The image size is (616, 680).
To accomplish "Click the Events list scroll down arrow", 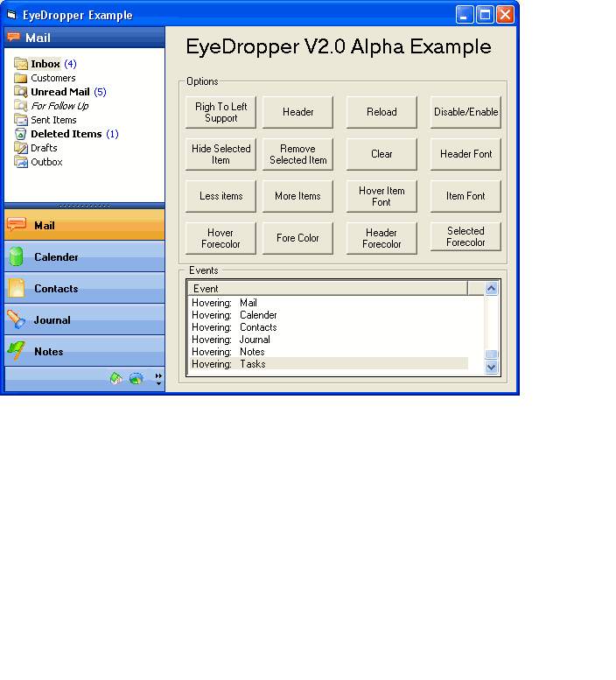I will 491,367.
